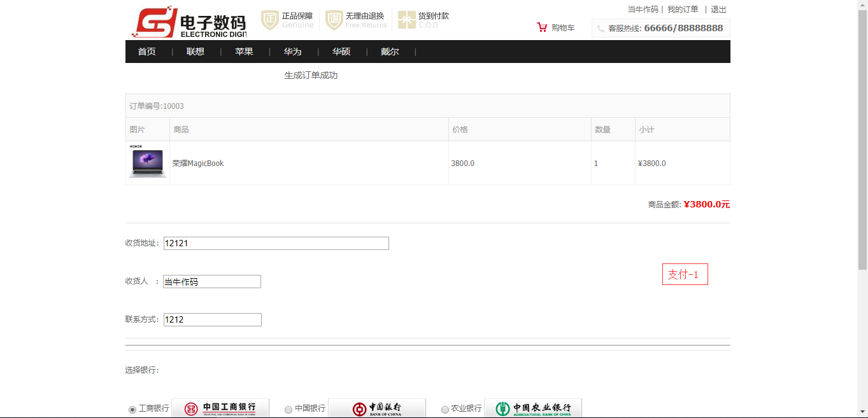Click the phone icon beside 客服热线
868x418 pixels.
click(x=601, y=29)
